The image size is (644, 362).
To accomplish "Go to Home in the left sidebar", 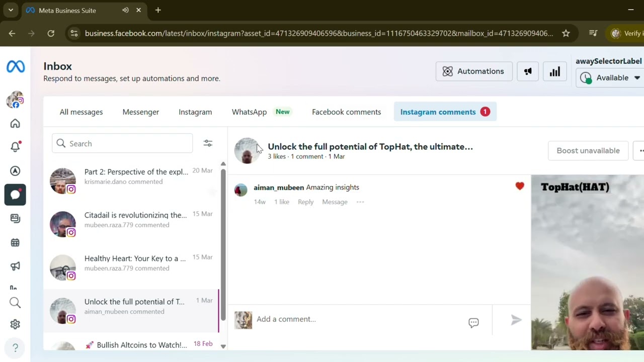I will (15, 123).
